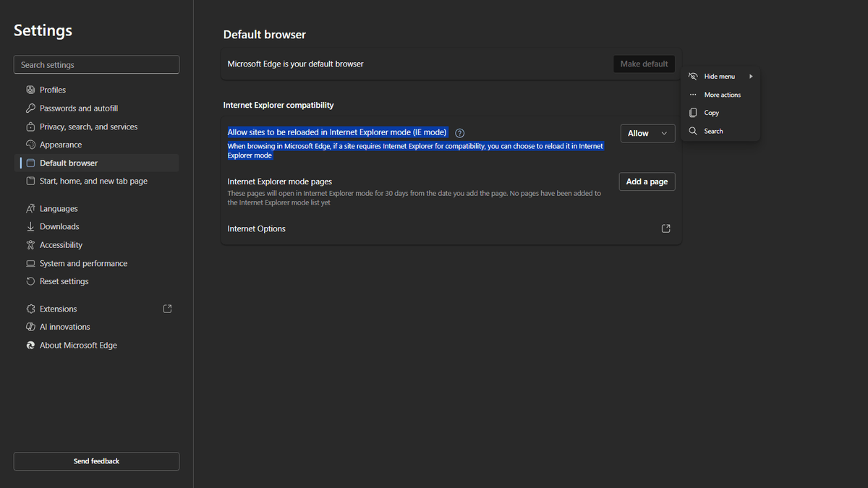Screen dimensions: 868x488
Task: Click the Search settings input field
Action: 96,65
